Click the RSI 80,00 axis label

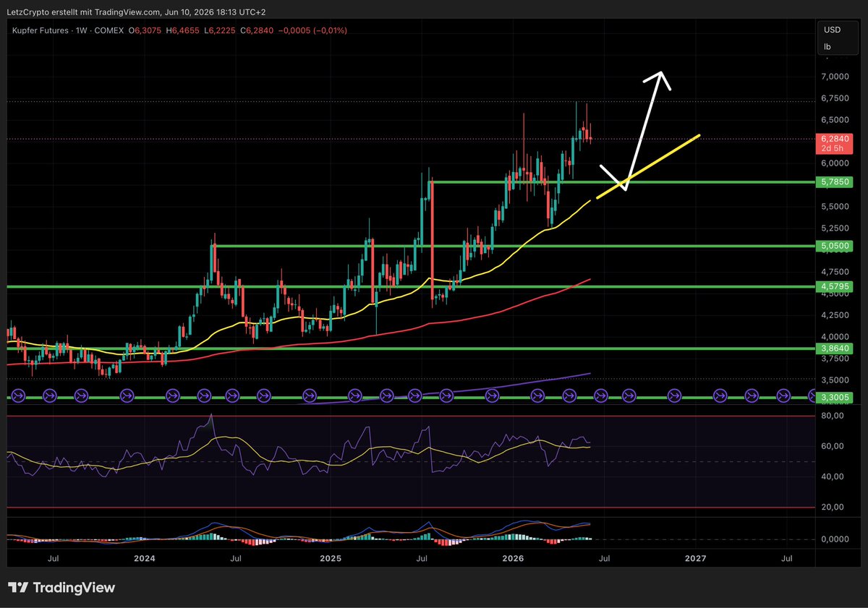click(x=833, y=416)
